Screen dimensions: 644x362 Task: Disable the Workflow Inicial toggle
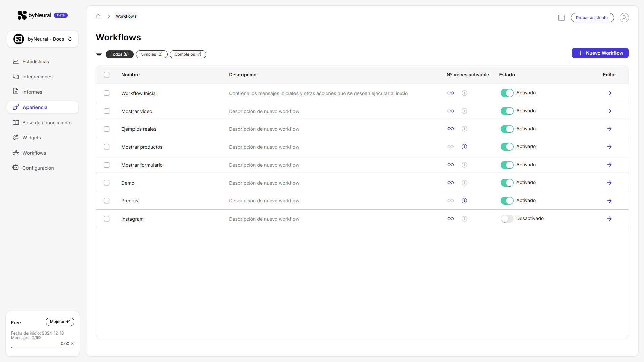coord(507,93)
